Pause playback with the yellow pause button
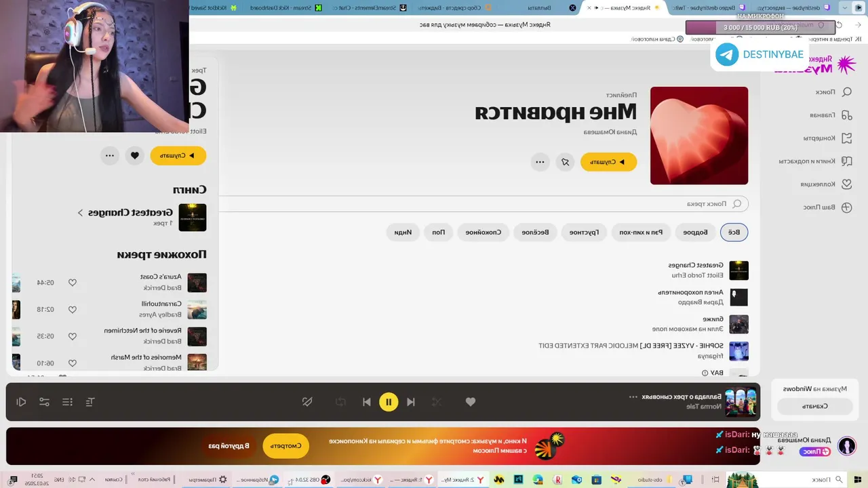This screenshot has height=488, width=868. [389, 402]
